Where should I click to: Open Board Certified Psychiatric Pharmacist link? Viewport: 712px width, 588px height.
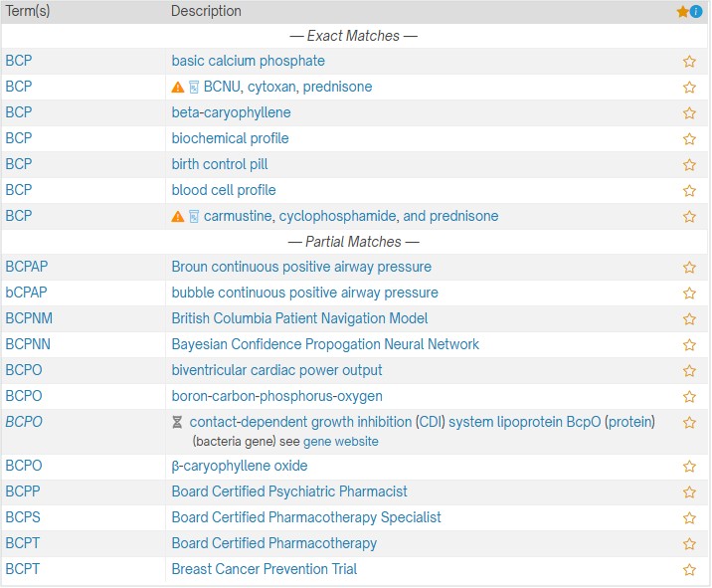(x=289, y=491)
